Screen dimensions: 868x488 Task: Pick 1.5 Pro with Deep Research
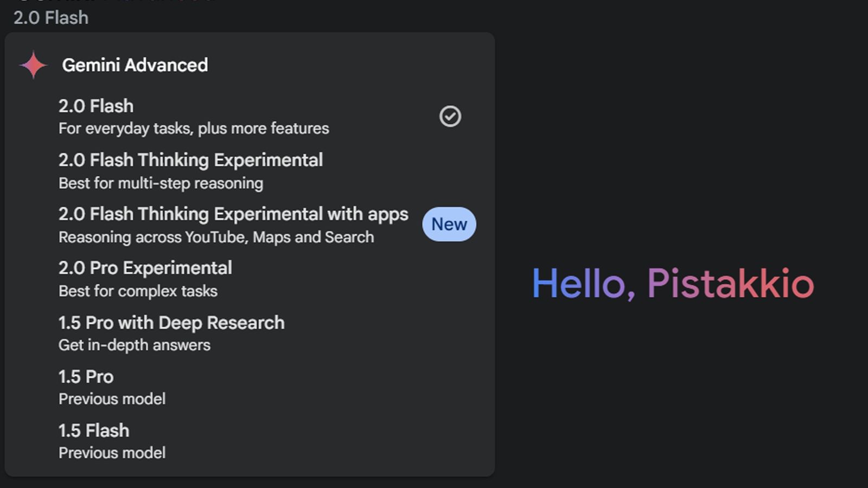coord(250,333)
